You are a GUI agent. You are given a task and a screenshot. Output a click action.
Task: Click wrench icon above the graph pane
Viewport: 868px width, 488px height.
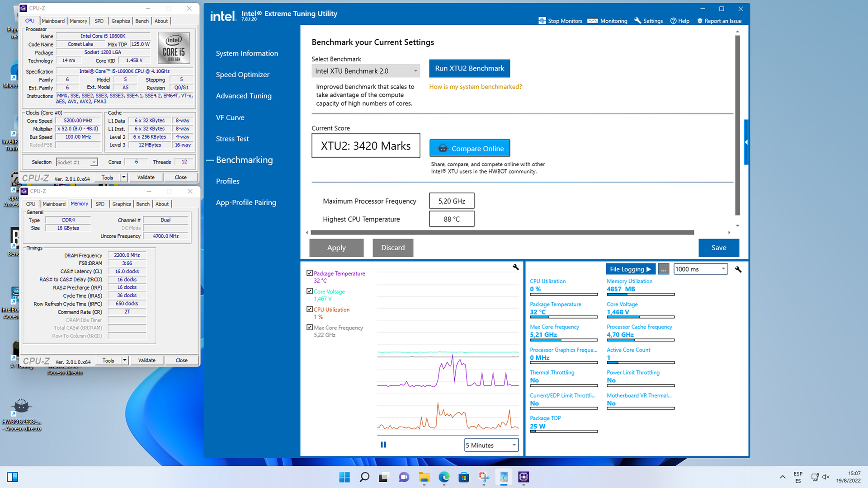click(x=515, y=267)
